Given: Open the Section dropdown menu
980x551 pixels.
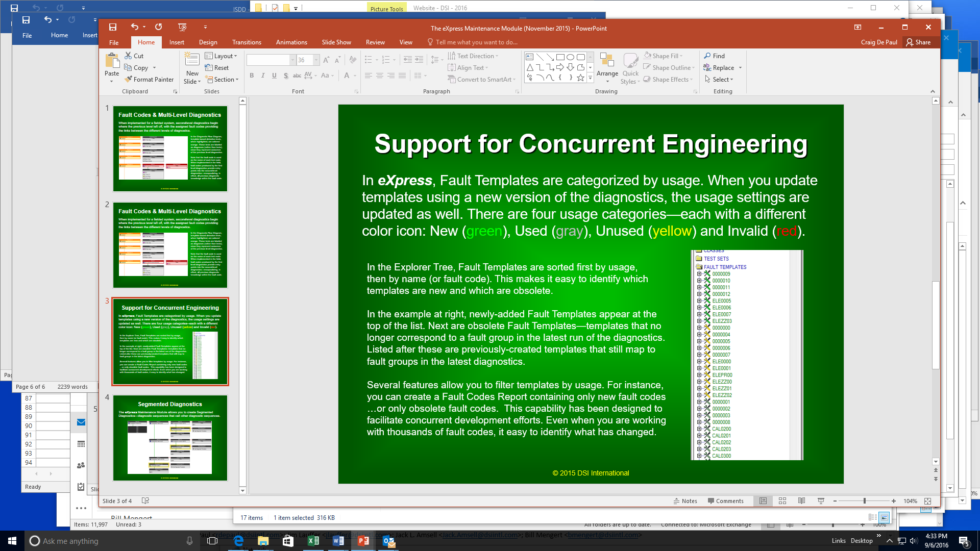Looking at the screenshot, I should [222, 80].
